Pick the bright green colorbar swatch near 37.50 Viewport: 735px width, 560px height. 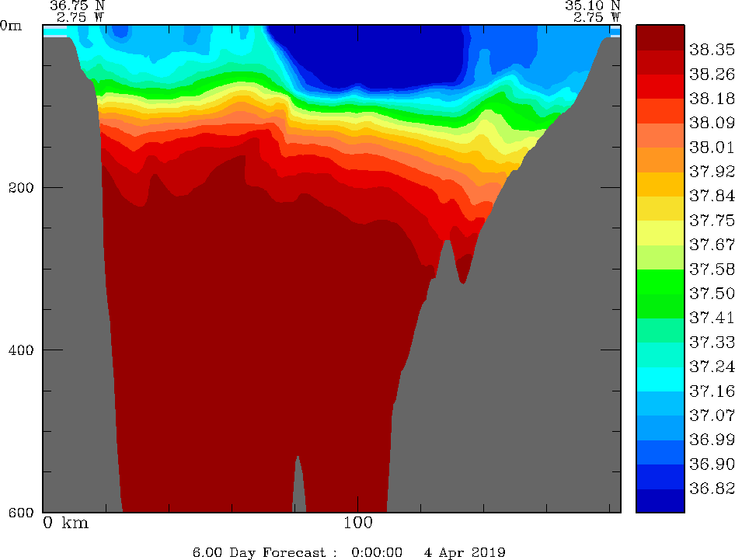click(660, 281)
